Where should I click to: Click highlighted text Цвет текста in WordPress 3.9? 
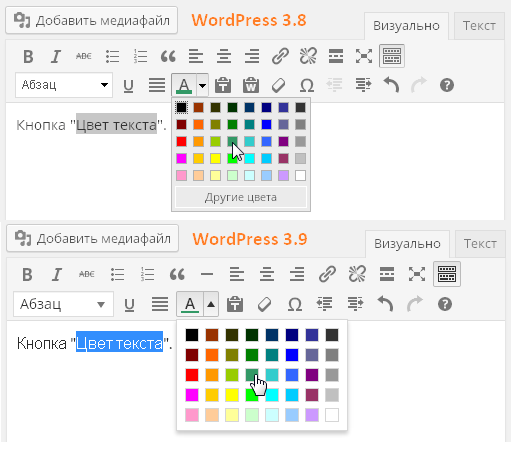pyautogui.click(x=119, y=343)
